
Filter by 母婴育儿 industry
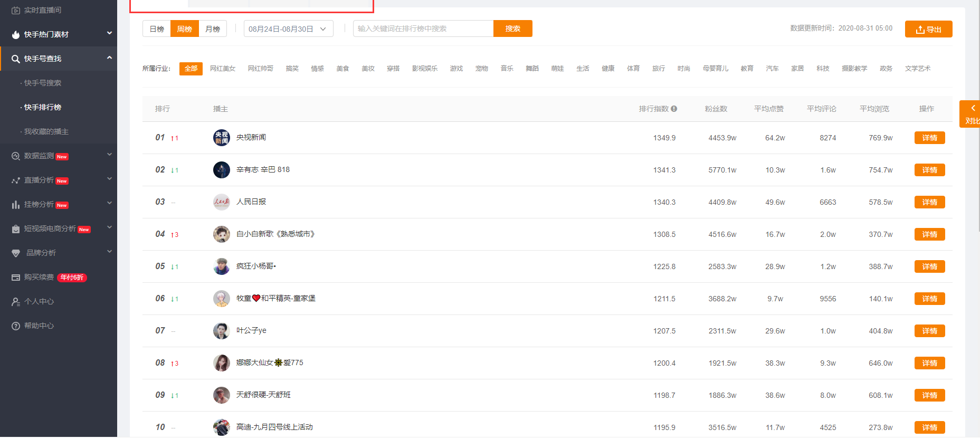(x=716, y=69)
